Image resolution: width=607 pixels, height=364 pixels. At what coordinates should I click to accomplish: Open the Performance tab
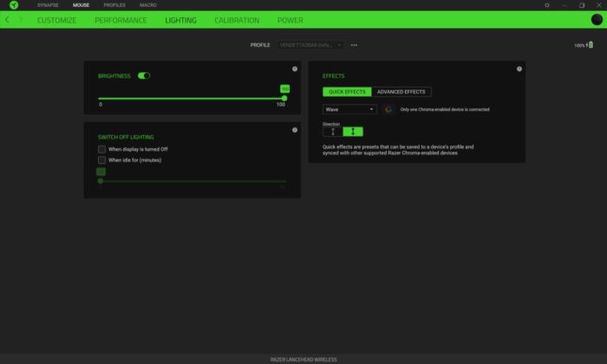coord(121,20)
